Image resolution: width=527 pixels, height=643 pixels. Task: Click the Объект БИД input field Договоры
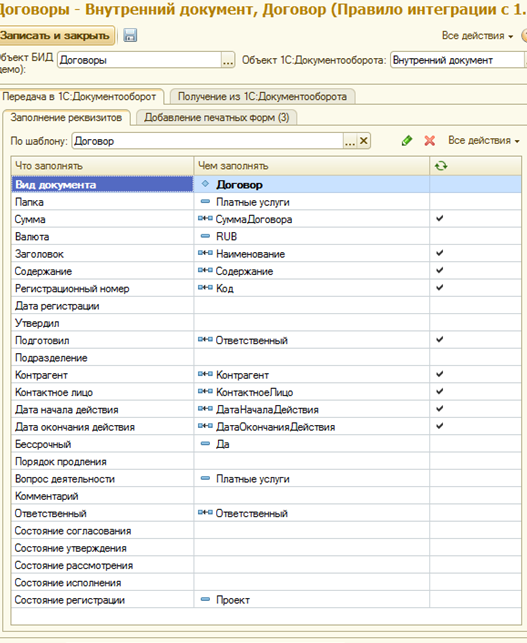(x=139, y=60)
